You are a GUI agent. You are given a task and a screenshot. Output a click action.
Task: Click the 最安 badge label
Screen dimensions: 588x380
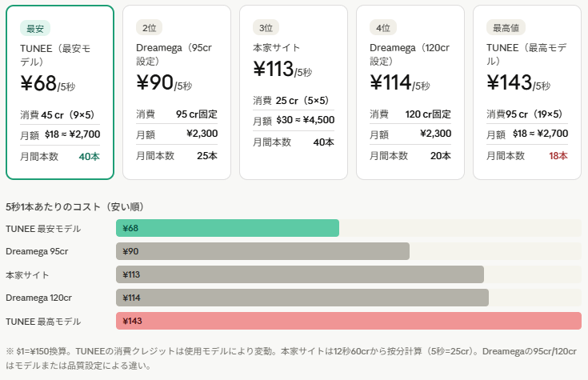tap(35, 28)
